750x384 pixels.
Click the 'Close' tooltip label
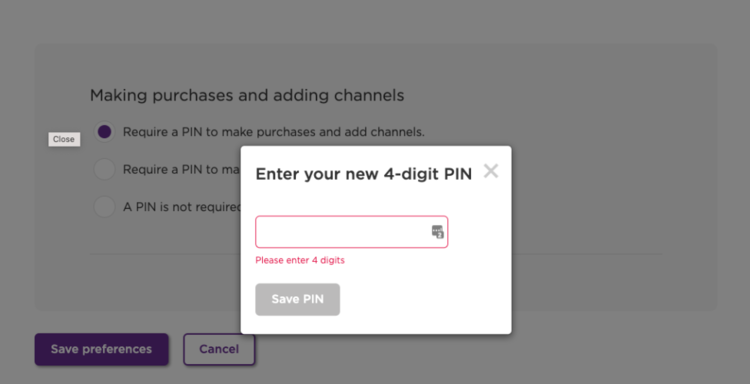click(x=64, y=139)
